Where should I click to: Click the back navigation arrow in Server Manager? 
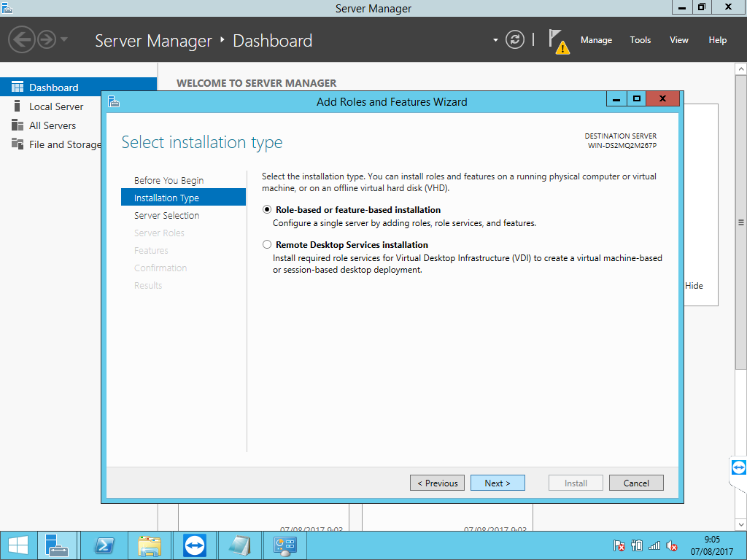[x=21, y=39]
